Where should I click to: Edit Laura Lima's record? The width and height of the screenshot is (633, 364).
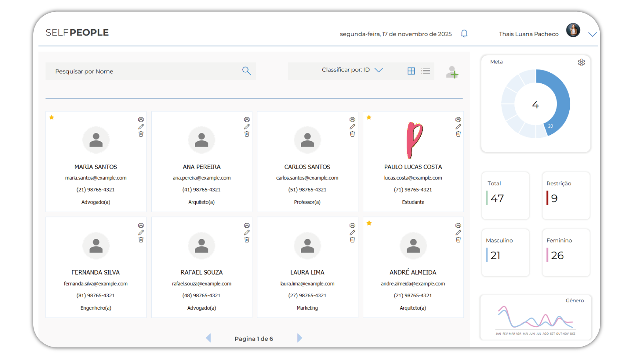pyautogui.click(x=352, y=233)
